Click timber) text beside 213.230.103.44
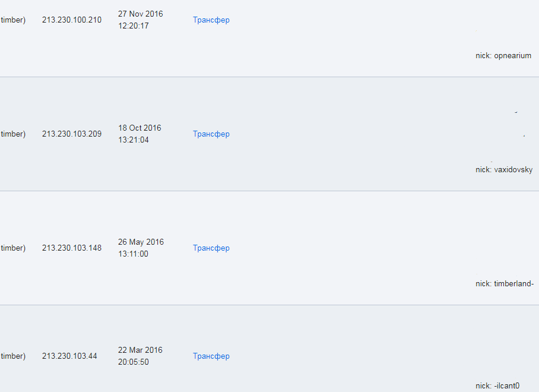539x392 pixels. [x=13, y=356]
